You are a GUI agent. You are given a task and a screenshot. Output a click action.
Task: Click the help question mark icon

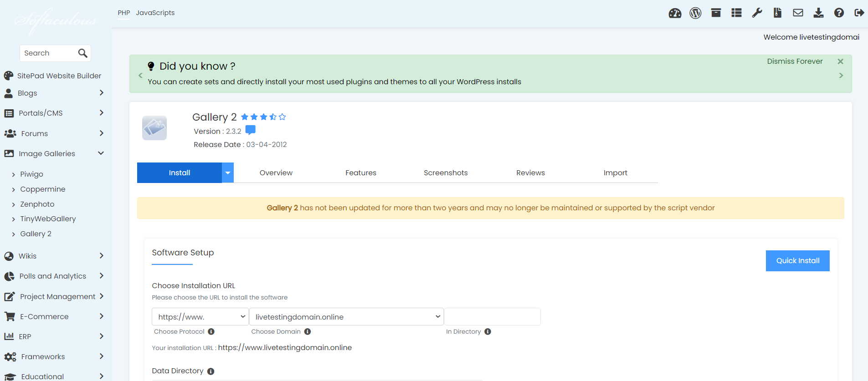839,13
